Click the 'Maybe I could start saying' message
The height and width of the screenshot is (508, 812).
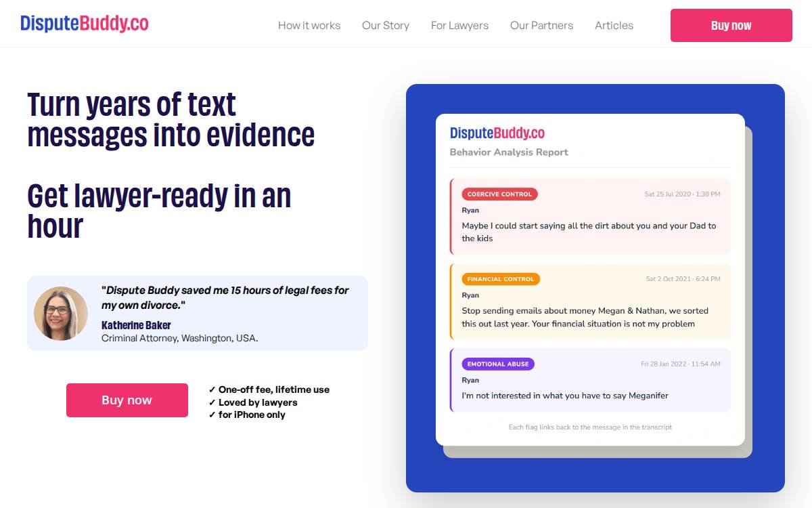coord(589,232)
